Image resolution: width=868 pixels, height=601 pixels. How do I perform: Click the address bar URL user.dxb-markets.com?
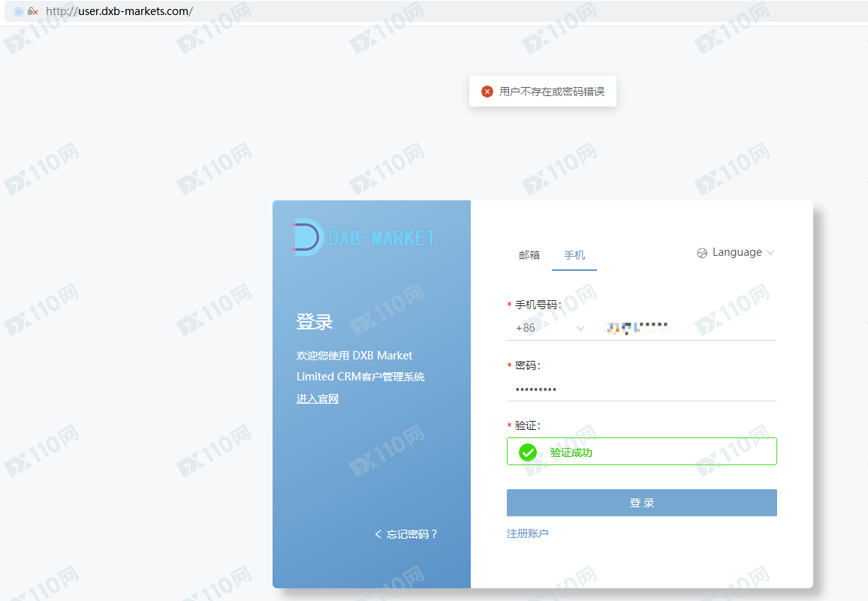[x=119, y=11]
